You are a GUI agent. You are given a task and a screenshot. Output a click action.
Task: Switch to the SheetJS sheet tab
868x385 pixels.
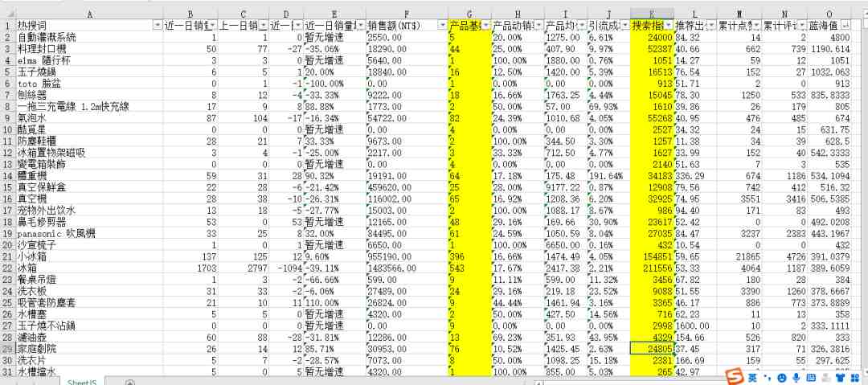82,382
